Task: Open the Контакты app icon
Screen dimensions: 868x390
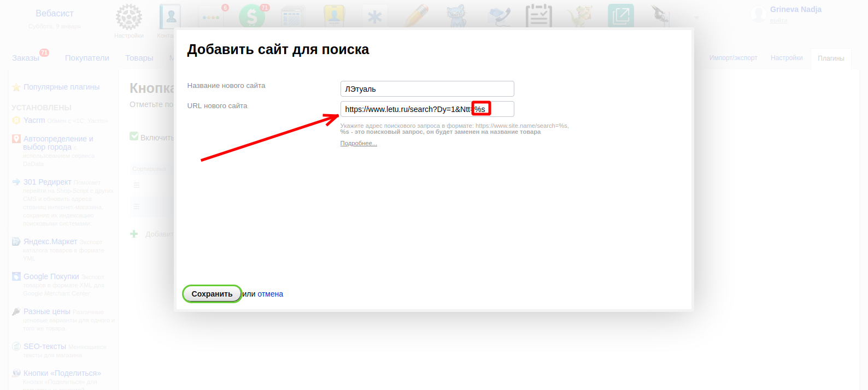Action: [170, 17]
